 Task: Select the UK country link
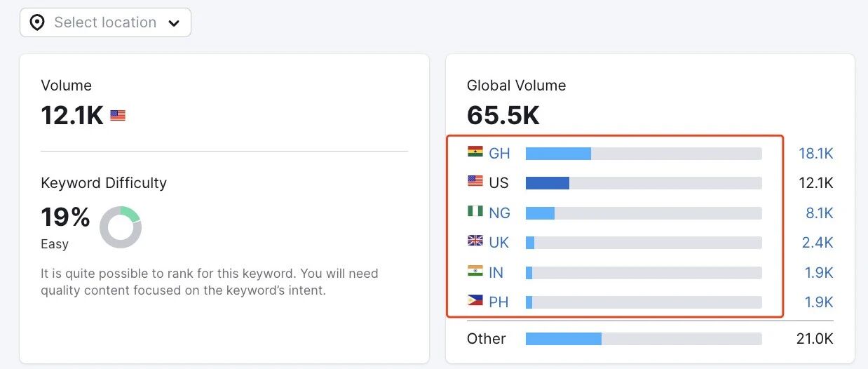pyautogui.click(x=499, y=243)
